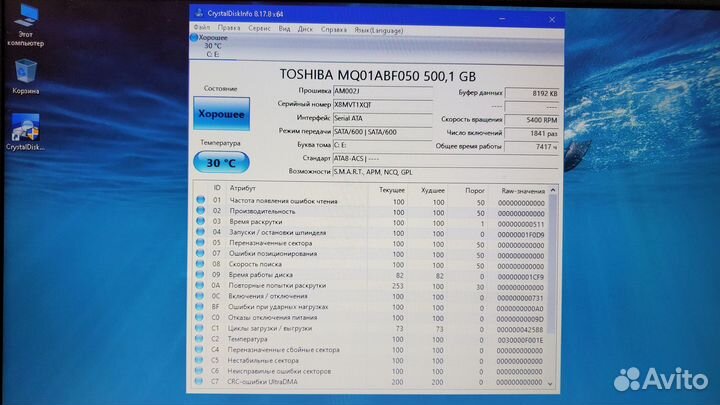Click the status icon for attribute 0A
720x405 pixels.
(x=200, y=285)
